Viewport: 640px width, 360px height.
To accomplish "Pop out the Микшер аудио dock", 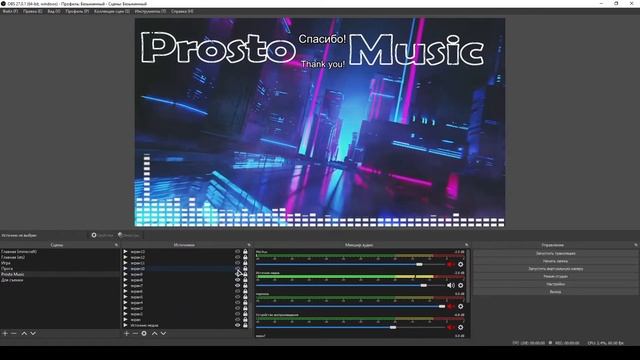I will point(467,245).
